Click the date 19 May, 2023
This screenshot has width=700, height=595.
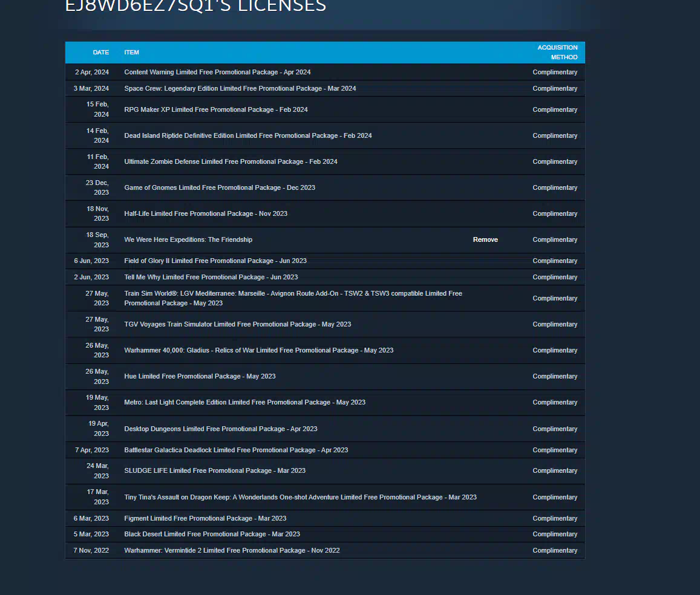point(97,403)
